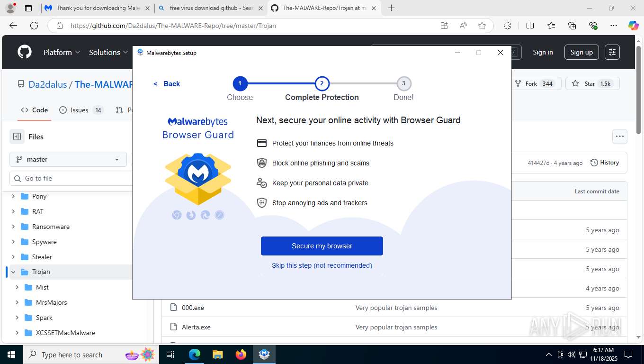This screenshot has height=364, width=644.
Task: Open the master branch dropdown
Action: click(x=68, y=159)
